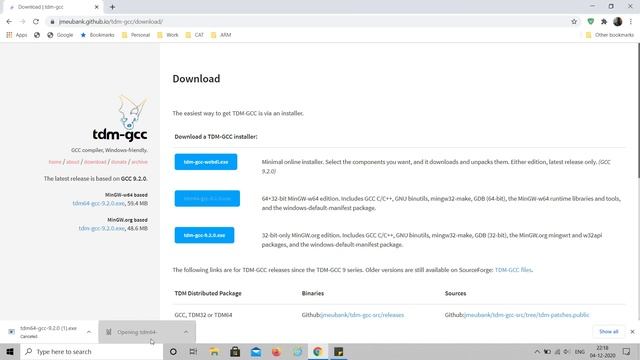Open the battery status tray icon
Viewport: 640px width, 360px height.
pyautogui.click(x=547, y=351)
